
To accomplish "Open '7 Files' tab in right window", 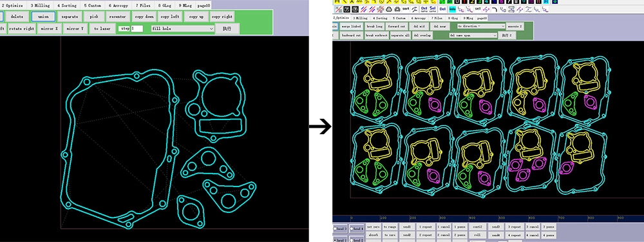I will click(437, 18).
